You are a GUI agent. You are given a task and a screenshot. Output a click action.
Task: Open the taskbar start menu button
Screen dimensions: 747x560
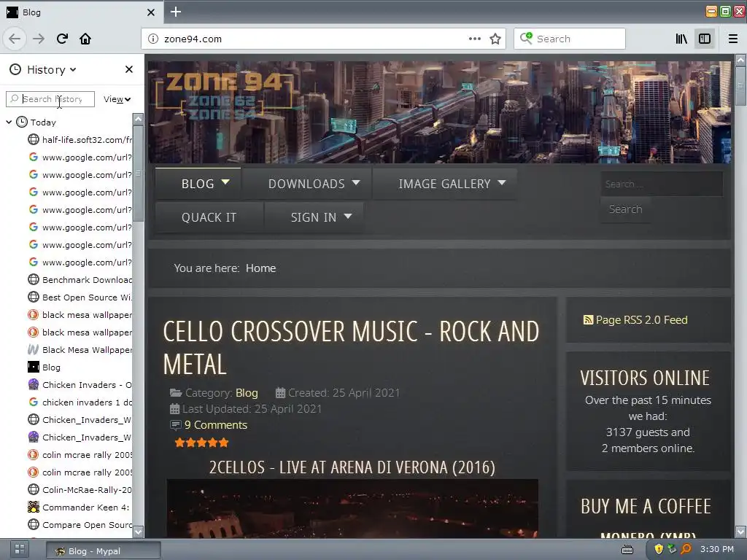point(20,550)
